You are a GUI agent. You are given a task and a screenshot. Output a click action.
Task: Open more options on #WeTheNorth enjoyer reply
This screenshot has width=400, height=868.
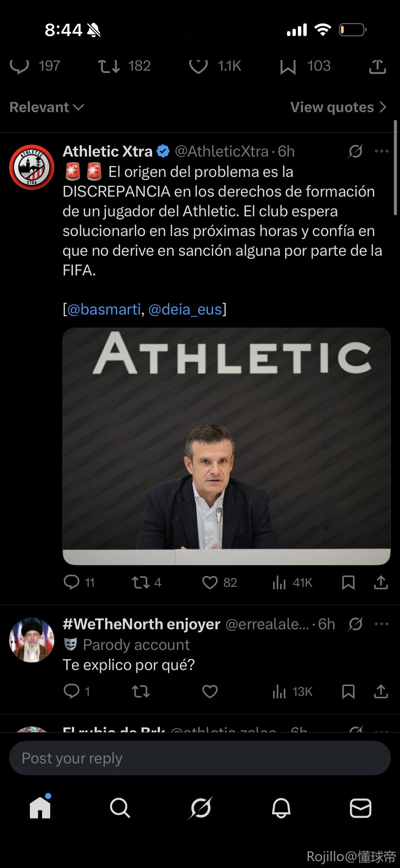[381, 624]
